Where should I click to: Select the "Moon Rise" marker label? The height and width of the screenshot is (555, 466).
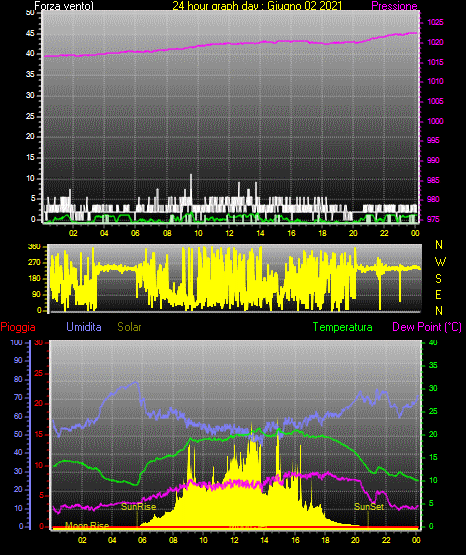[87, 525]
